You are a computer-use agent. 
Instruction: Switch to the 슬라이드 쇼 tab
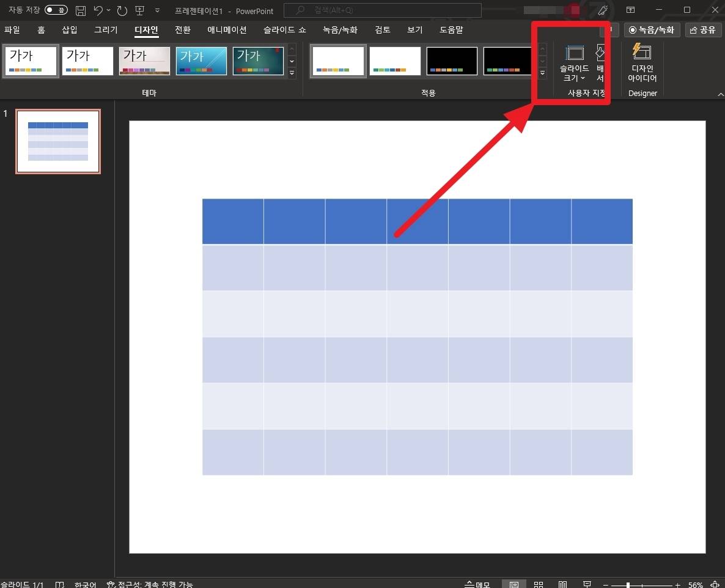[x=284, y=30]
